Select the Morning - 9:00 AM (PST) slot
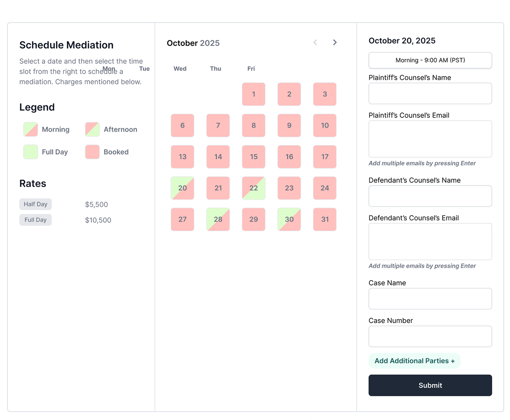The width and height of the screenshot is (510, 420). [430, 60]
